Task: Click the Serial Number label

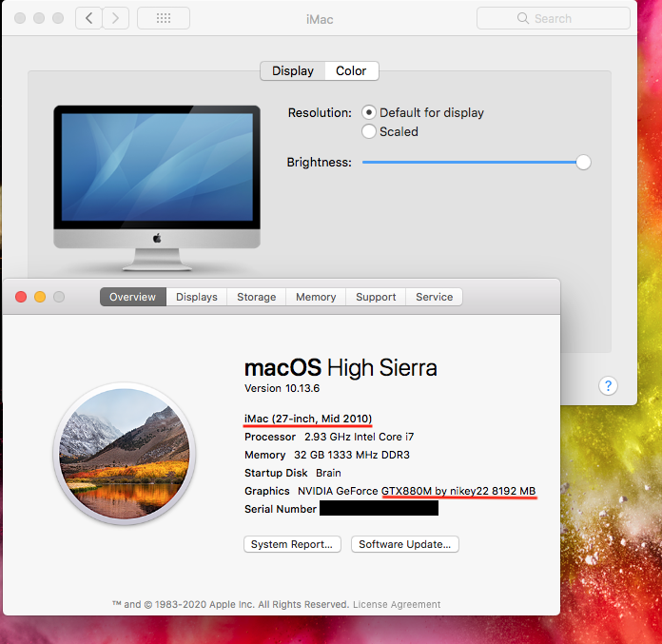Action: 281,509
